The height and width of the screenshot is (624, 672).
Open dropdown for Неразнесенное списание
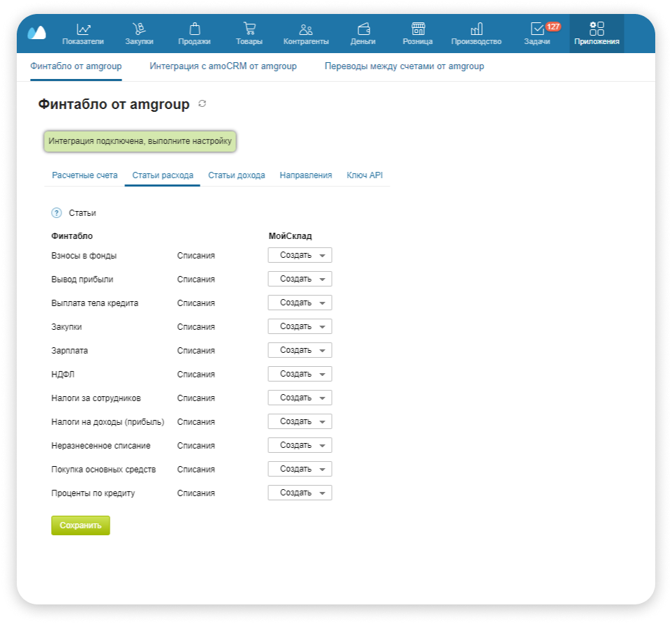[300, 445]
